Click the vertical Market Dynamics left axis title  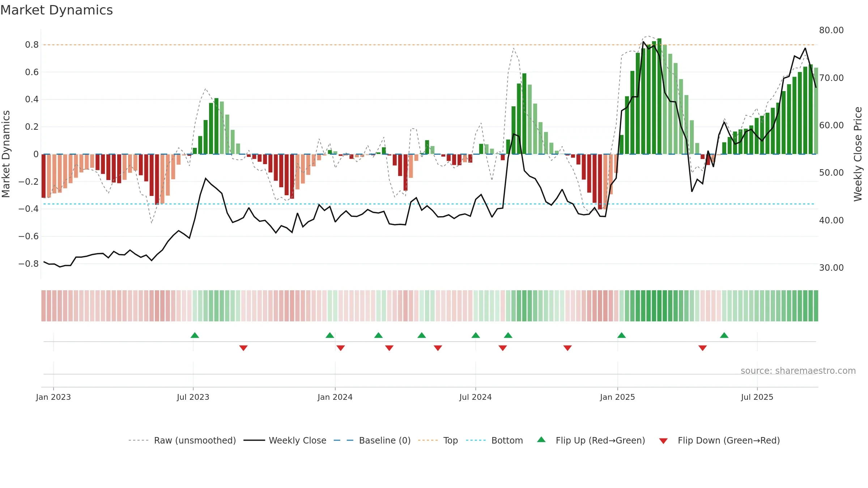coord(6,154)
